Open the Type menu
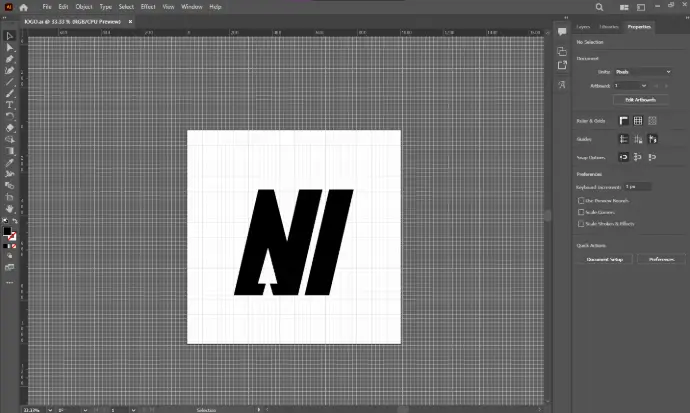The width and height of the screenshot is (690, 413). [106, 7]
